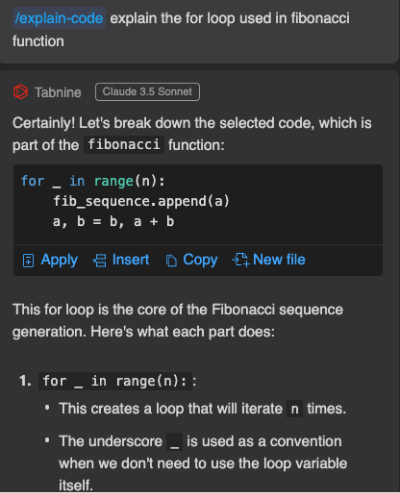Viewport: 400px width, 493px height.
Task: Click the Apply icon under the code block
Action: [28, 261]
